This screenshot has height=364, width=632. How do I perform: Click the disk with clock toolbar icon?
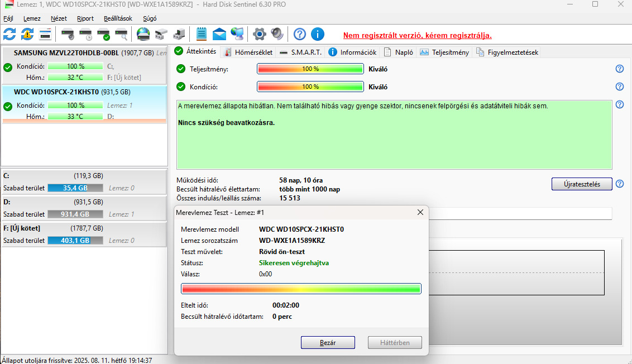pos(85,34)
